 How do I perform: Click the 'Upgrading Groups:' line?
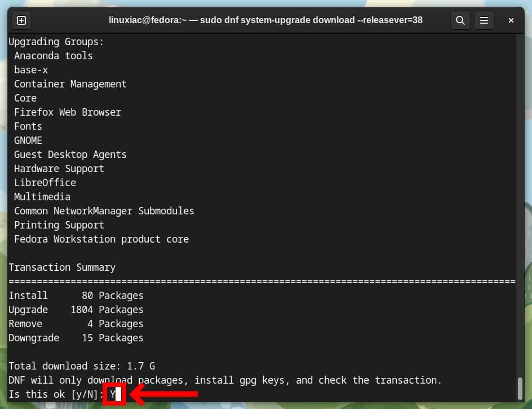click(56, 42)
